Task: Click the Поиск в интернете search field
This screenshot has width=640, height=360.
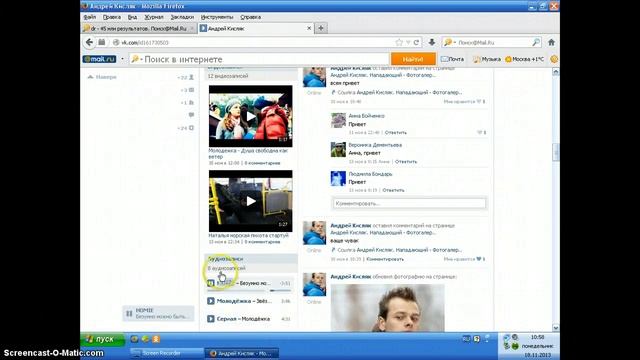Action: pos(260,59)
